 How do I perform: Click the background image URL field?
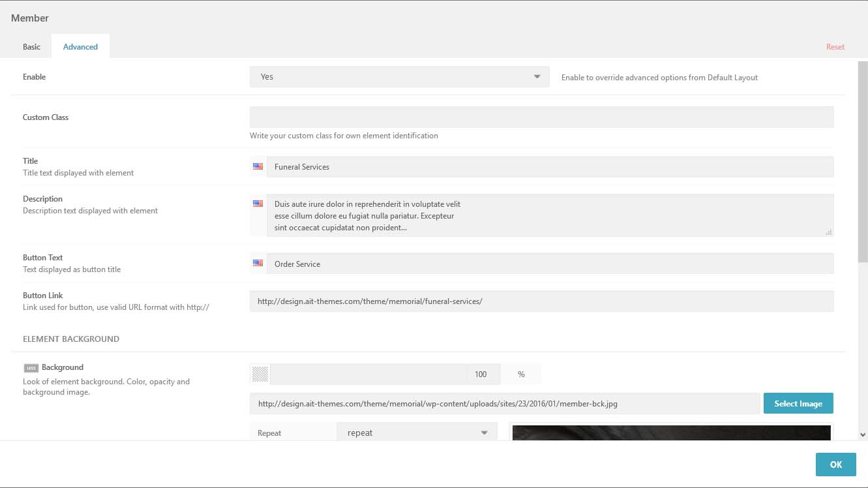click(x=505, y=403)
